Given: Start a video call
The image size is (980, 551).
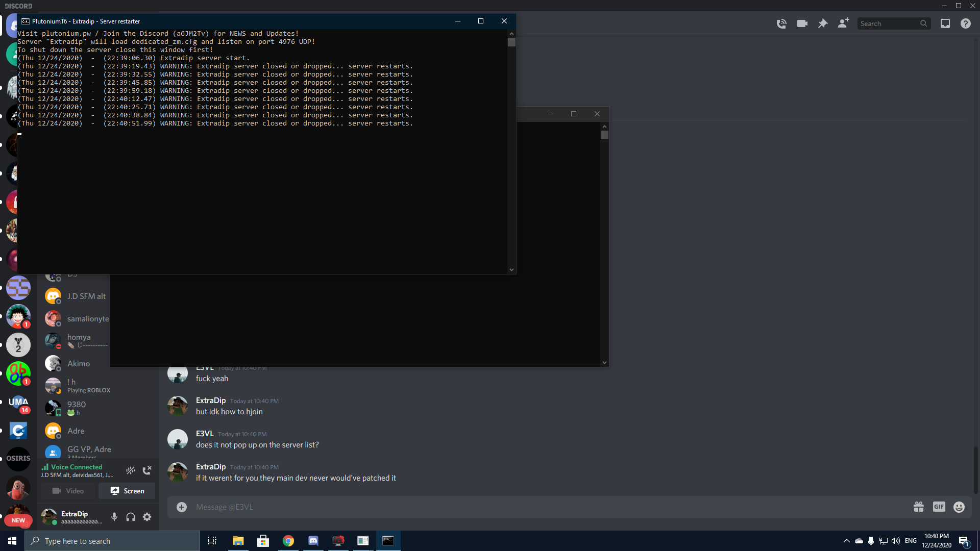Looking at the screenshot, I should pyautogui.click(x=802, y=23).
